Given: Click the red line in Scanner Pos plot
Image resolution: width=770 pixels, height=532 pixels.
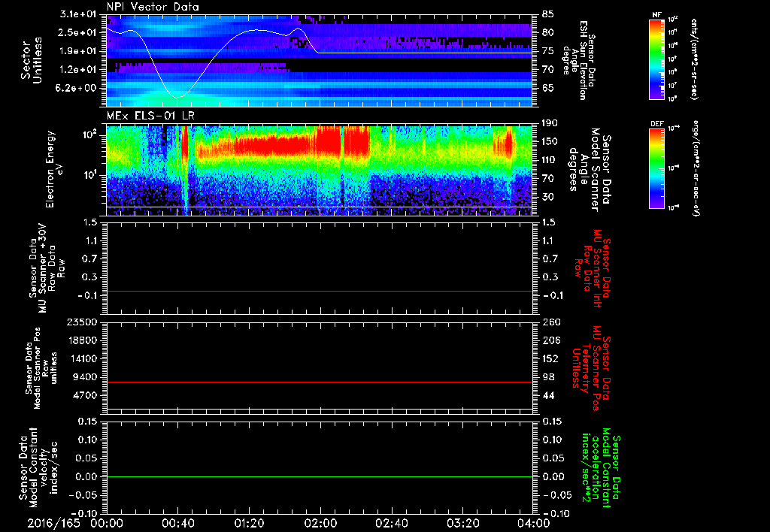Looking at the screenshot, I should click(320, 382).
